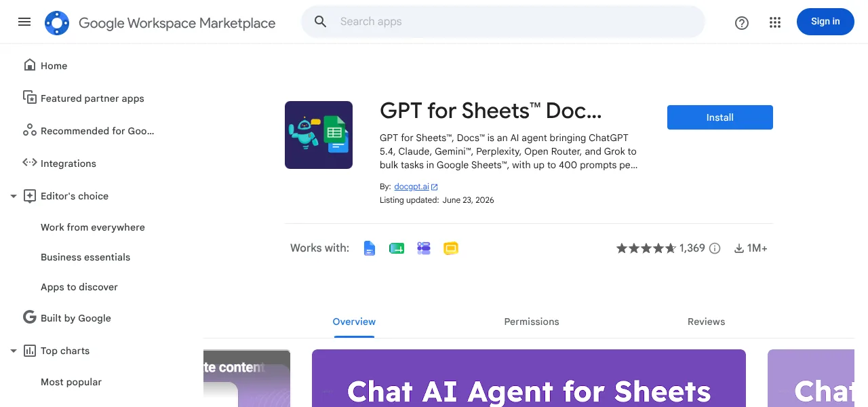Open the Google apps grid icon

[x=775, y=23]
